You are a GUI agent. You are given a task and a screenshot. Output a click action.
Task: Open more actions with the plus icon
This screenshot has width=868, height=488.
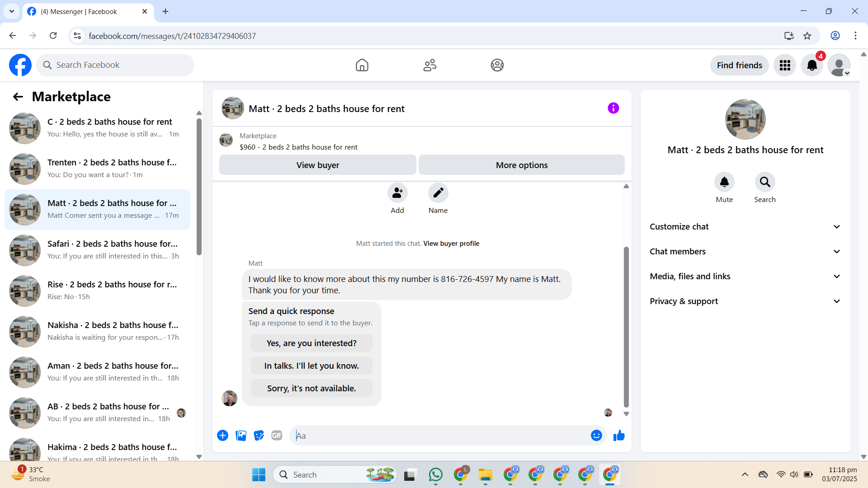click(x=222, y=436)
